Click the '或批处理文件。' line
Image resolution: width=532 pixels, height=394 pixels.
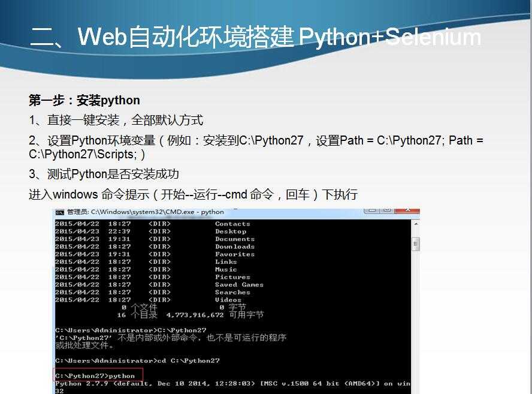tap(84, 345)
